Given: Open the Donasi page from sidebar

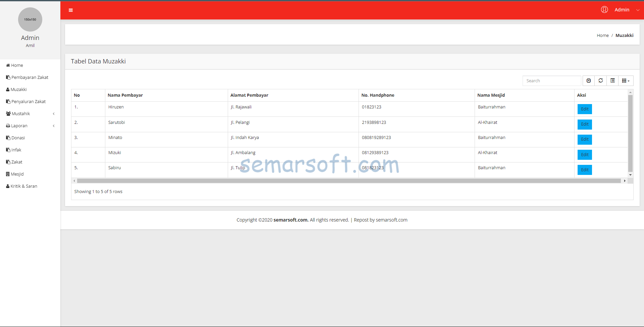Looking at the screenshot, I should [17, 138].
